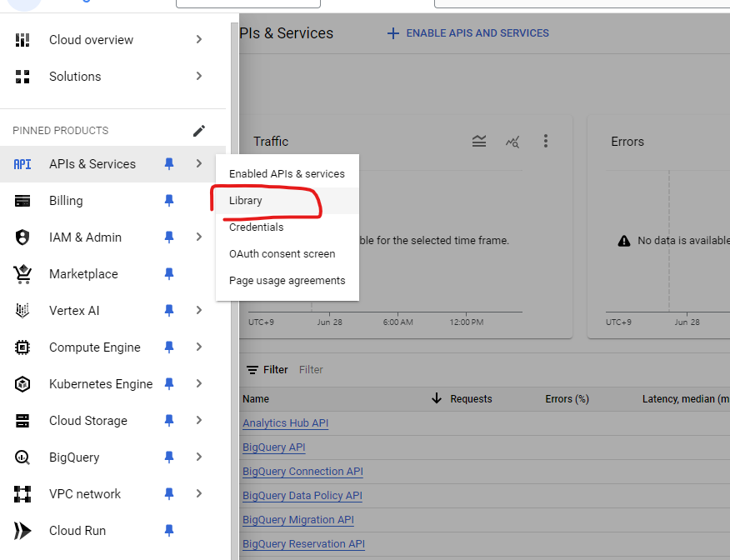Open OAuth consent screen submenu item
This screenshot has height=560, width=730.
pyautogui.click(x=287, y=254)
